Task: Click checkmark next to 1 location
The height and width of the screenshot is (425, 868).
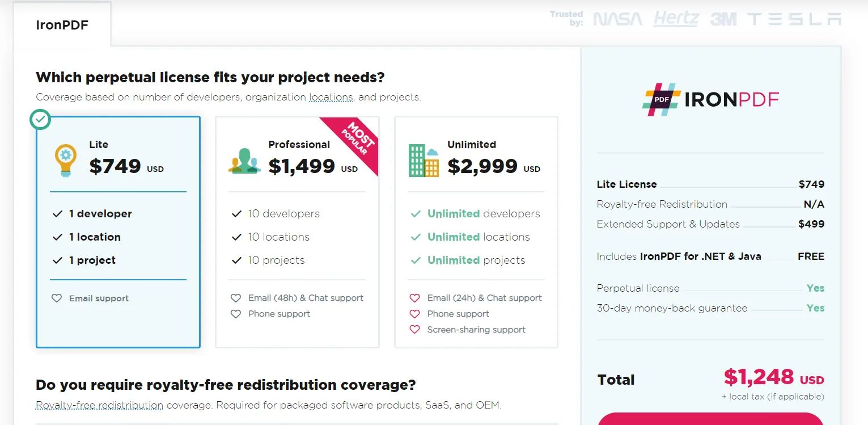Action: coord(57,237)
